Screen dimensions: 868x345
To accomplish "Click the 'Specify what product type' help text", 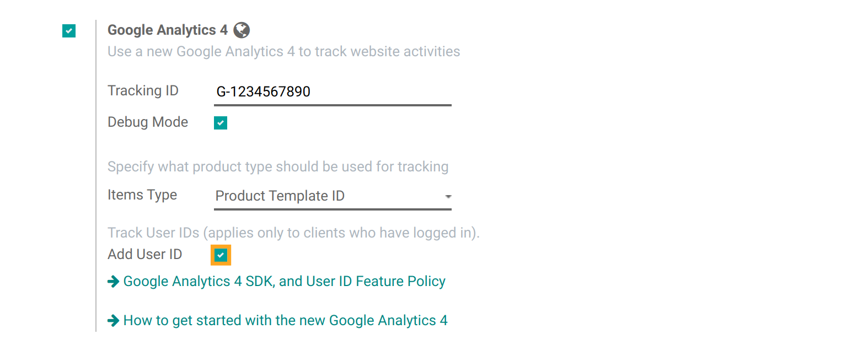I will click(278, 167).
